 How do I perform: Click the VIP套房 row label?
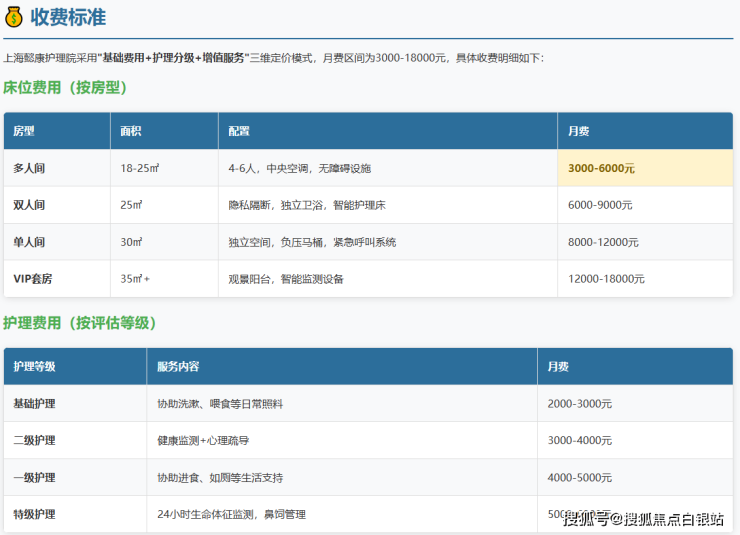33,279
